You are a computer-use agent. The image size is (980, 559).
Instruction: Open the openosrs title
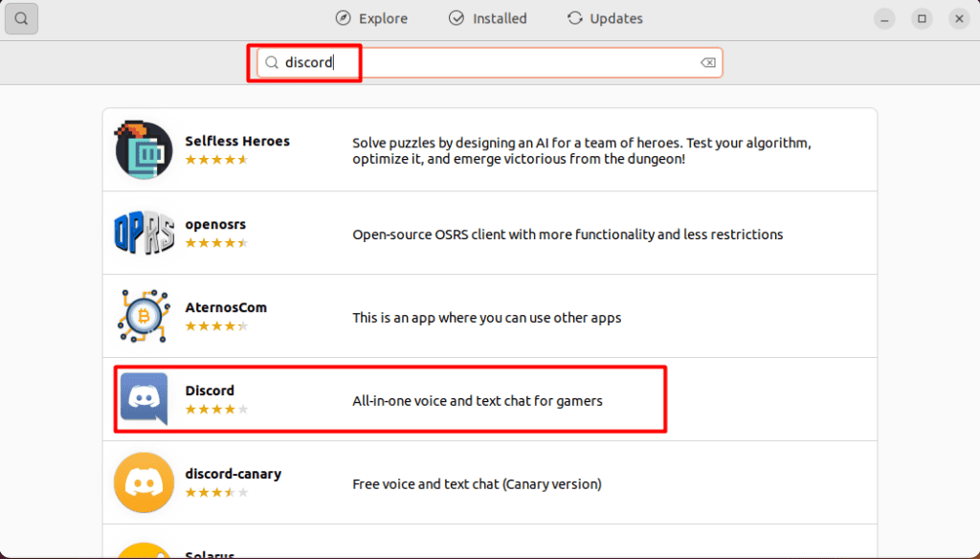click(215, 225)
